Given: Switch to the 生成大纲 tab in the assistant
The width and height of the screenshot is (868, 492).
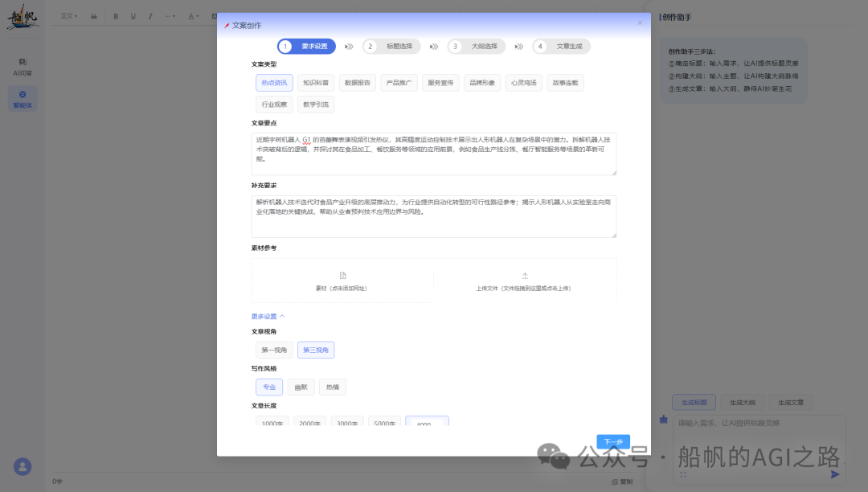Looking at the screenshot, I should [x=743, y=402].
